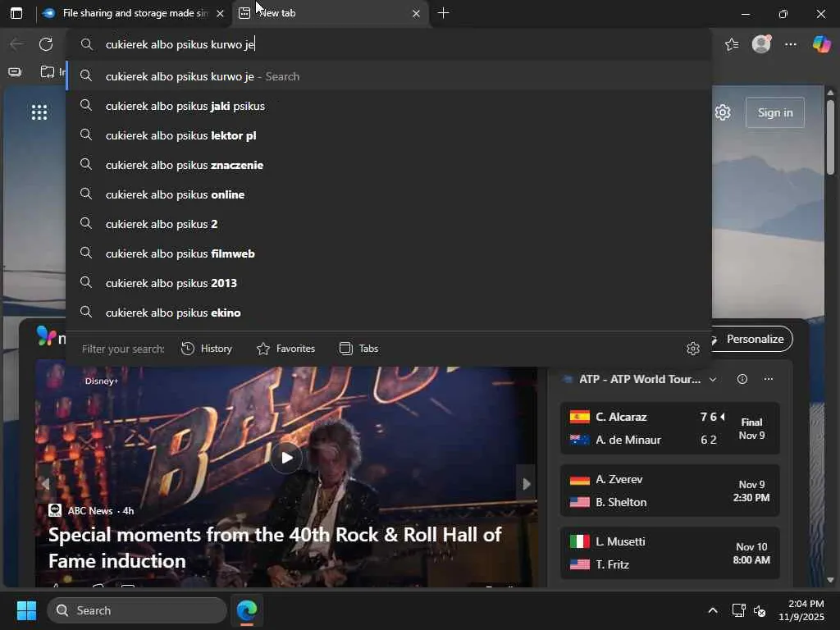Click the scrollbar down arrow
The width and height of the screenshot is (840, 630).
click(x=830, y=580)
